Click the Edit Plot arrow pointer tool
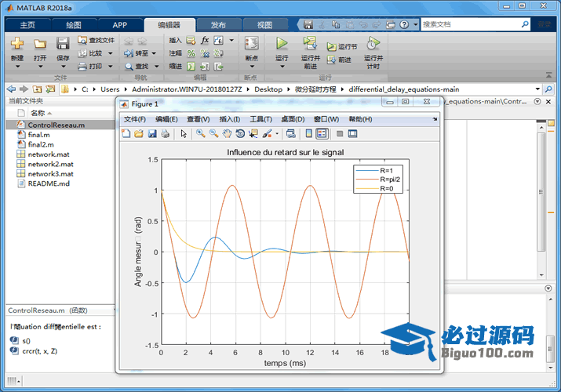The width and height of the screenshot is (561, 392). tap(184, 133)
